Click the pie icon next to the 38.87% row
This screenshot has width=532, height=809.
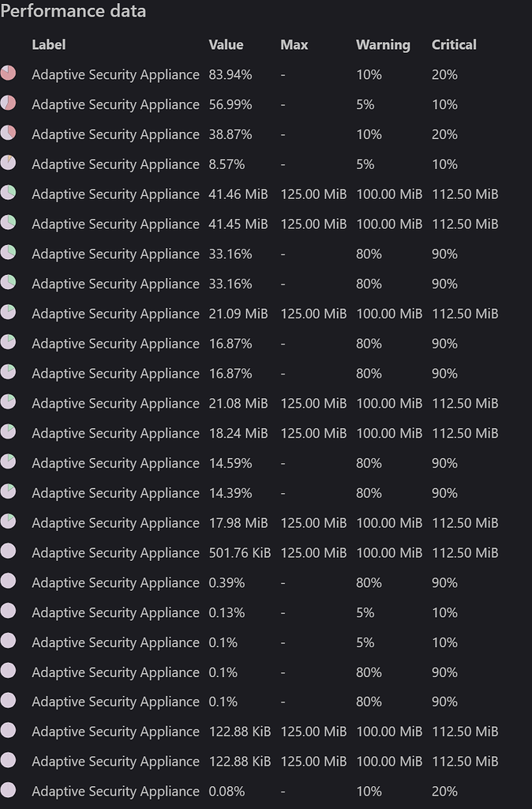click(x=9, y=134)
